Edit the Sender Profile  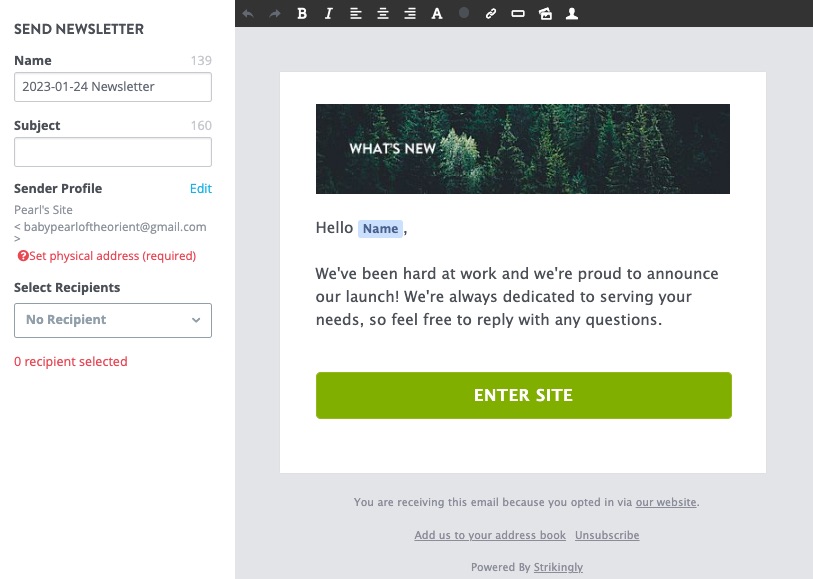(x=200, y=188)
